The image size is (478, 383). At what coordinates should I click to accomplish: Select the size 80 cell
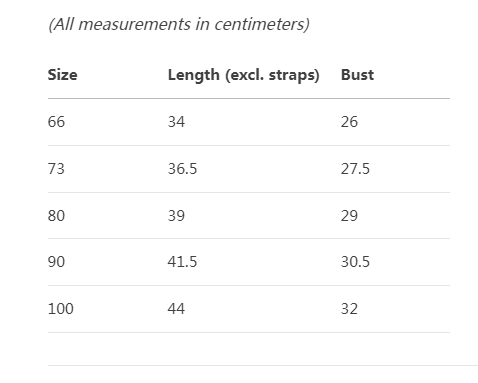56,216
